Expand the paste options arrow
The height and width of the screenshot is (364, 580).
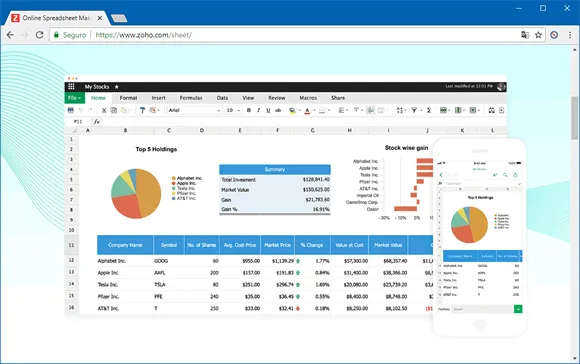131,110
